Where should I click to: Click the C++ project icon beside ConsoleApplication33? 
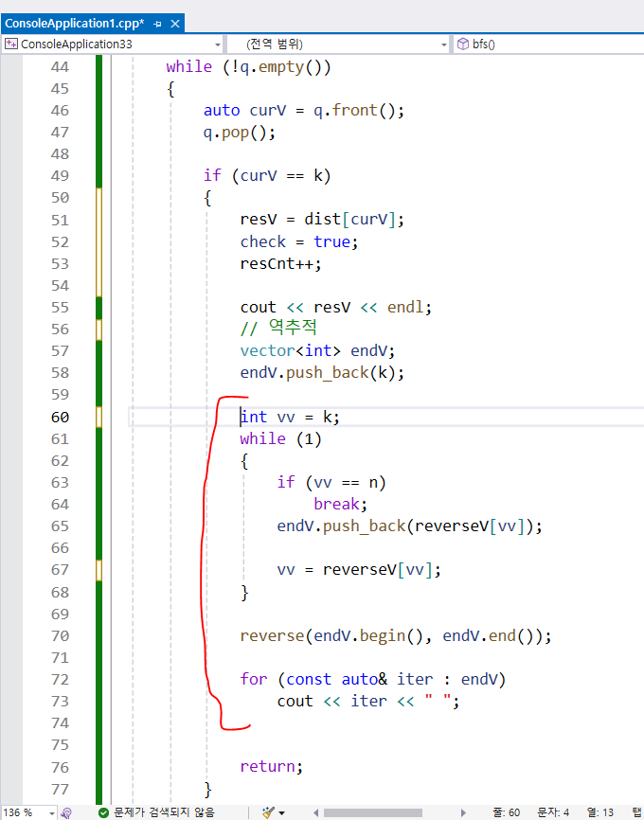coord(11,44)
